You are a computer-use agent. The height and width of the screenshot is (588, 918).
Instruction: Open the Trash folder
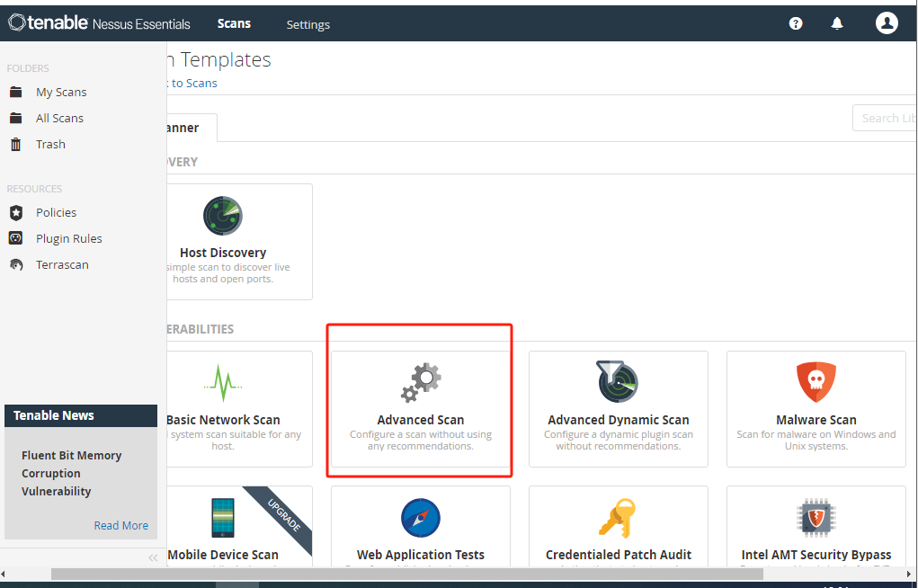point(50,144)
